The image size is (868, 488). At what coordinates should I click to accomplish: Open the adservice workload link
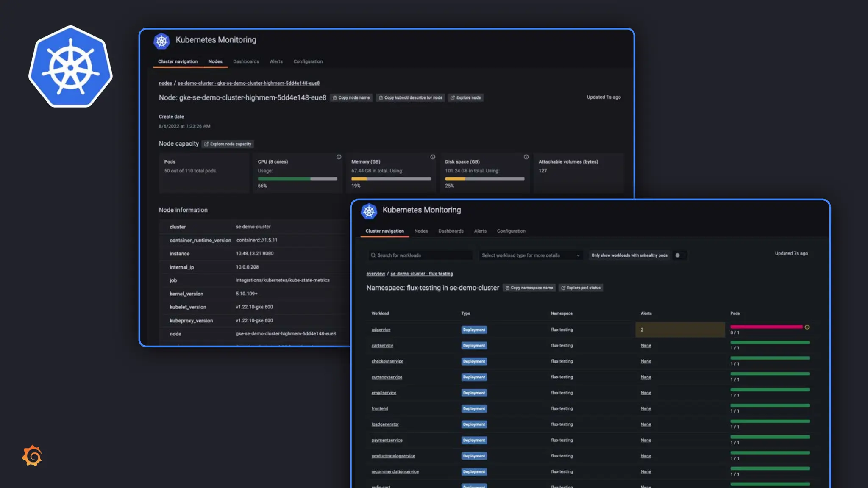(x=381, y=330)
